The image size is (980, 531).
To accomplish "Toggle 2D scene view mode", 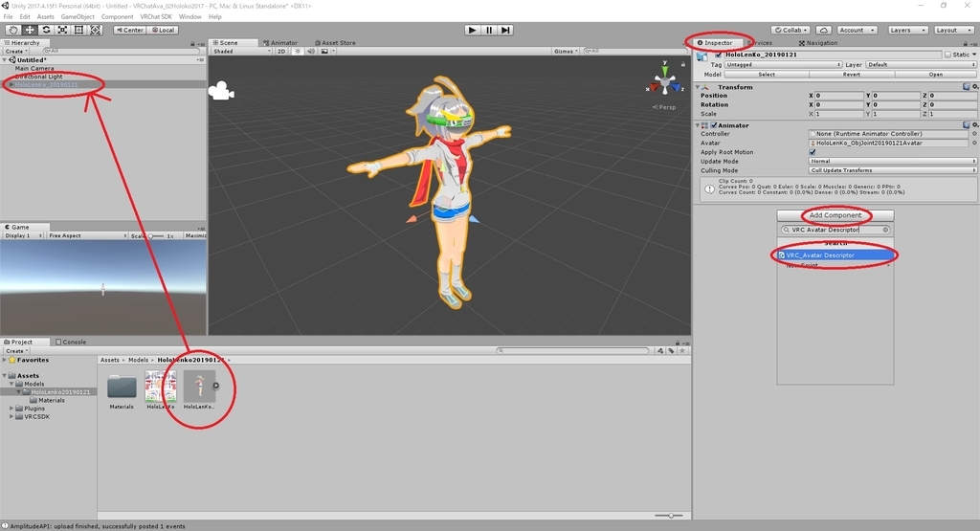I will pyautogui.click(x=281, y=52).
